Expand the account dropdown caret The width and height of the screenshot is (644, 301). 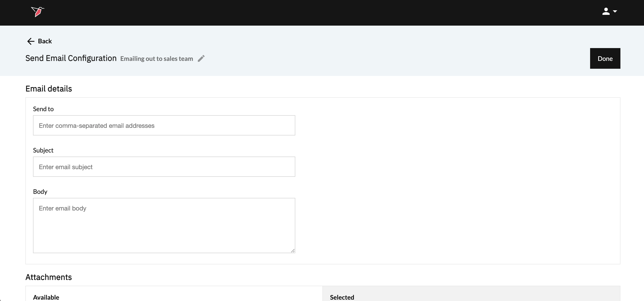click(x=615, y=11)
